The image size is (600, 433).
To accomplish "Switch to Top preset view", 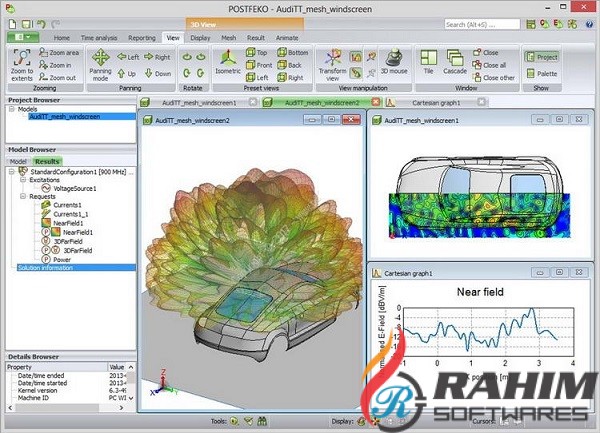I will tap(257, 52).
